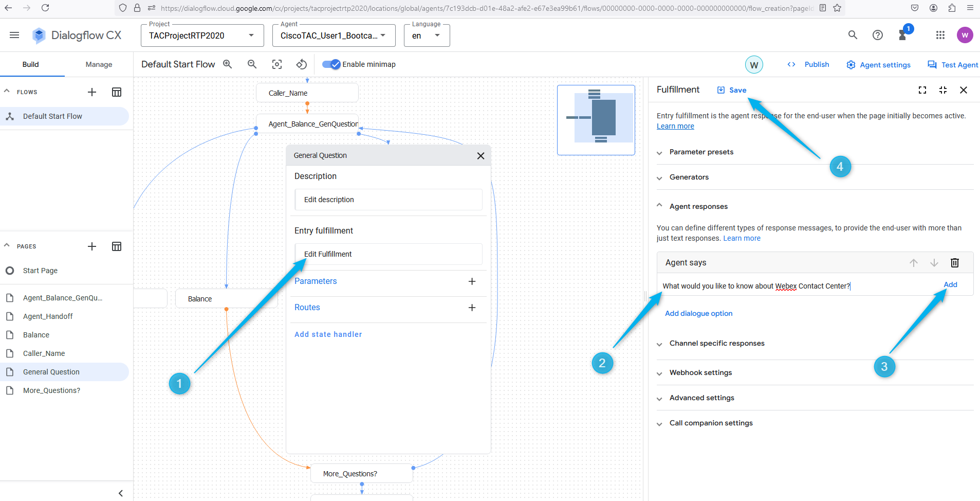Click the Agent_Balance_GenQuestion node on canvas
980x501 pixels.
coord(307,124)
